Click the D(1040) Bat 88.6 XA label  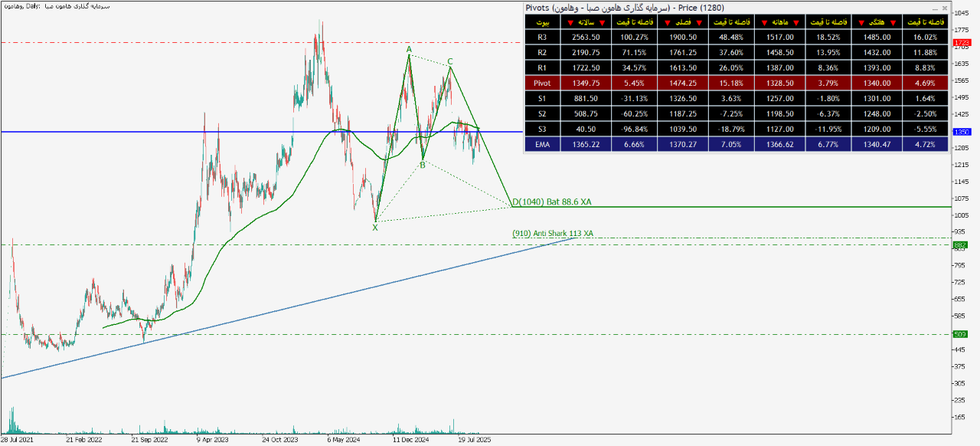[x=551, y=202]
